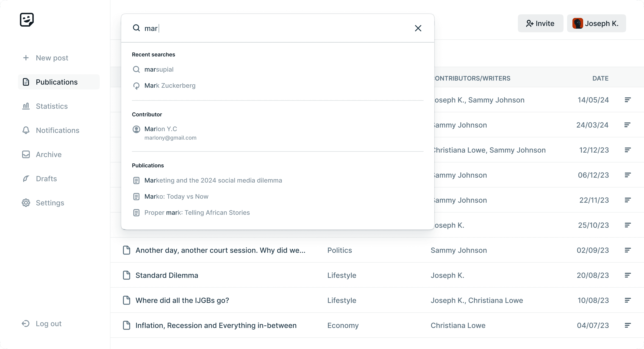Select recent search 'marsupial'
The image size is (644, 349).
(159, 70)
